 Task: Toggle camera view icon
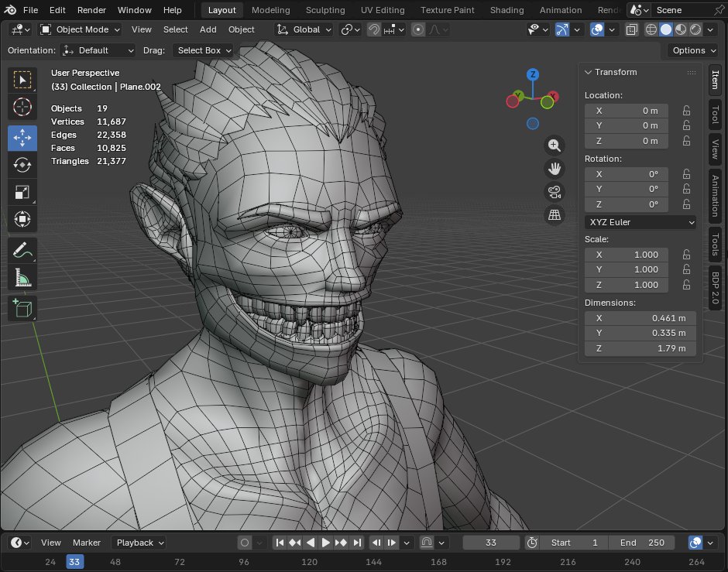[x=555, y=192]
